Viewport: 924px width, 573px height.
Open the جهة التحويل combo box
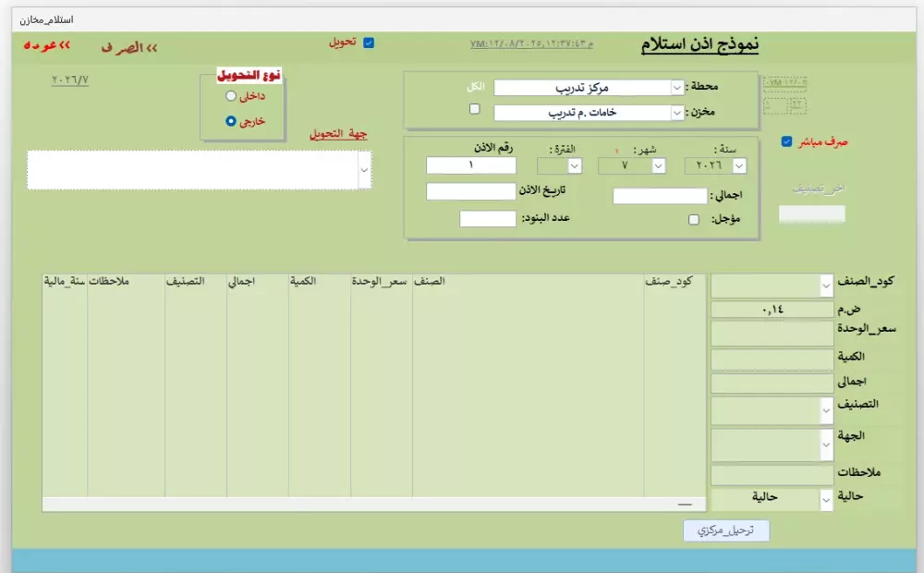[x=364, y=169]
